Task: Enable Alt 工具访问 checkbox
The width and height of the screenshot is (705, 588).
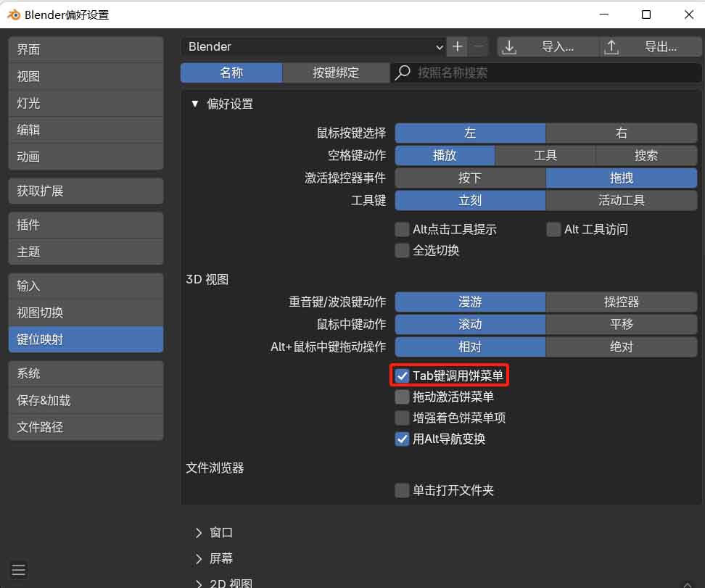Action: [x=553, y=230]
